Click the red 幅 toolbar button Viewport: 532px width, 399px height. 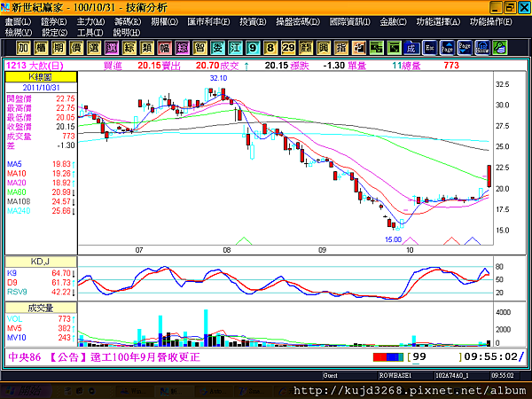(164, 48)
